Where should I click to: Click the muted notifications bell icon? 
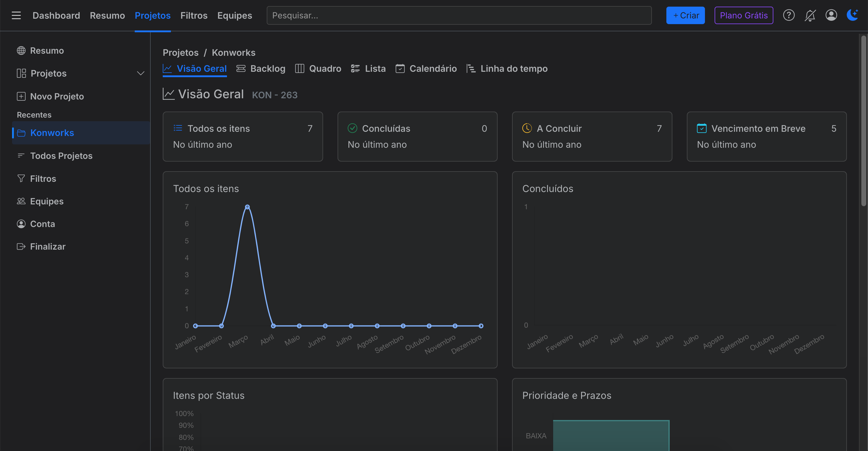(x=810, y=15)
